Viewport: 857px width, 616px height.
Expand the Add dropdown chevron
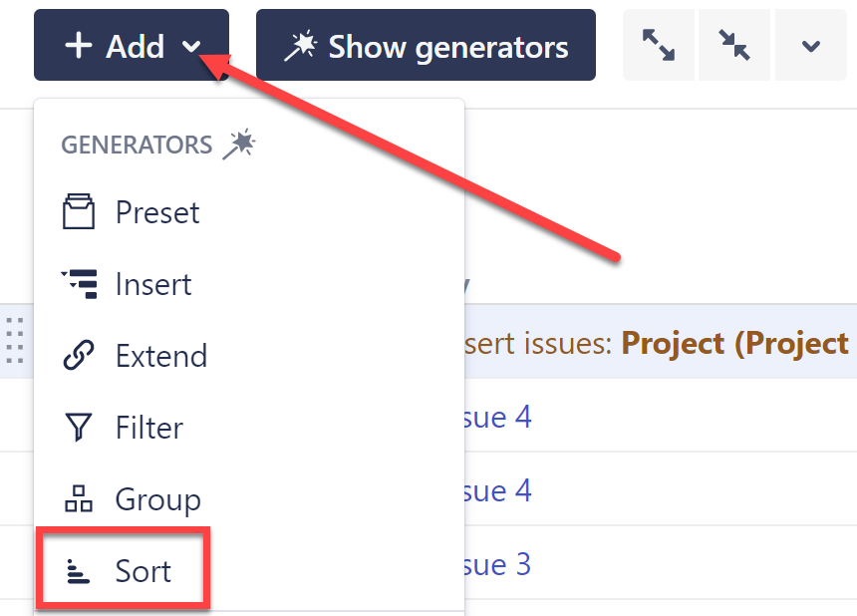193,47
